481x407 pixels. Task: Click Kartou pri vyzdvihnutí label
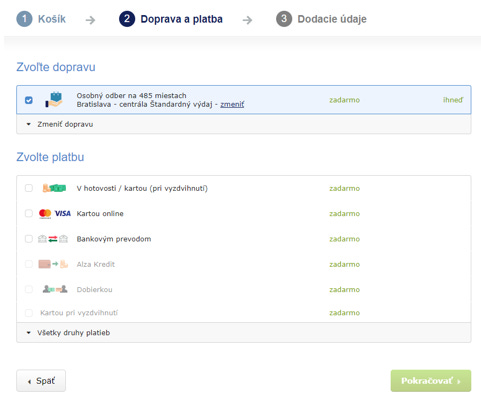point(79,313)
